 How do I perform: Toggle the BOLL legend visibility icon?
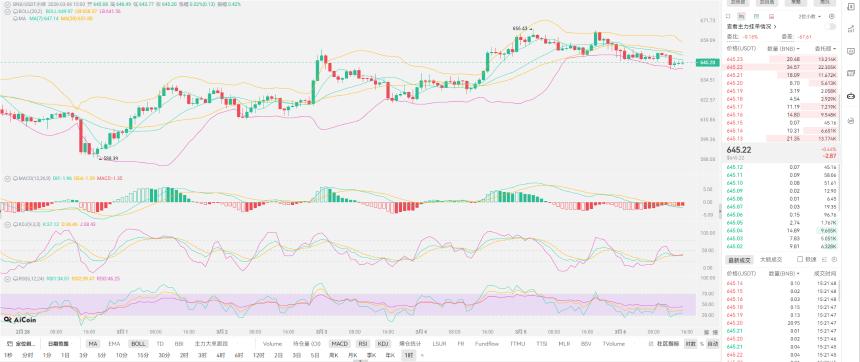tap(7, 11)
